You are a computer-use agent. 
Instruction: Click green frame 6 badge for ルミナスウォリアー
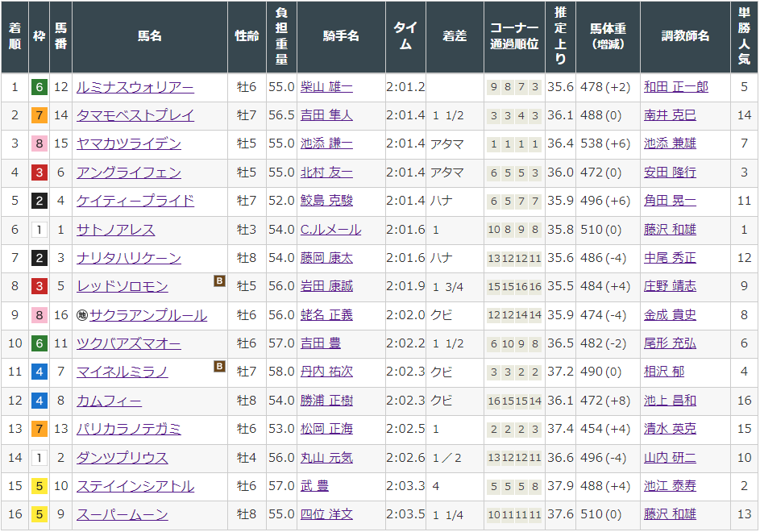[x=39, y=87]
